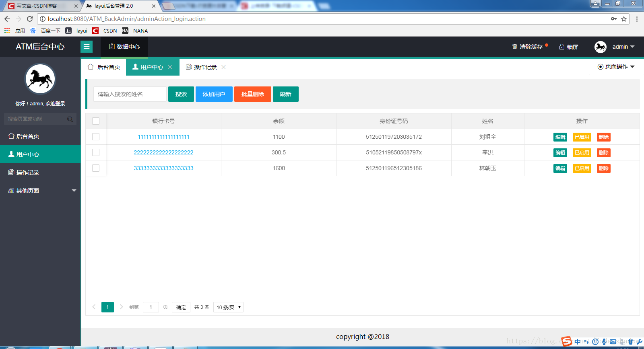Go to previous page with pagination arrow
This screenshot has height=349, width=644.
pyautogui.click(x=94, y=307)
